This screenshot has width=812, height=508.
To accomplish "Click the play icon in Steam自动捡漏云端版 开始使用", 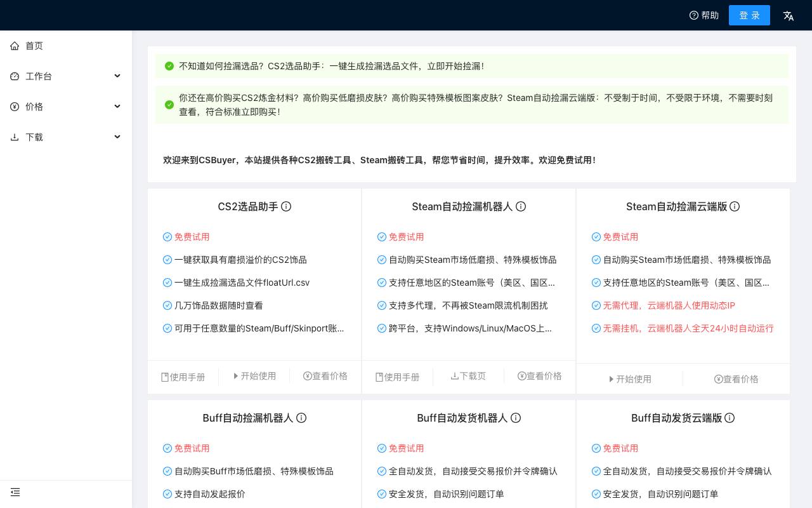I will click(x=612, y=379).
